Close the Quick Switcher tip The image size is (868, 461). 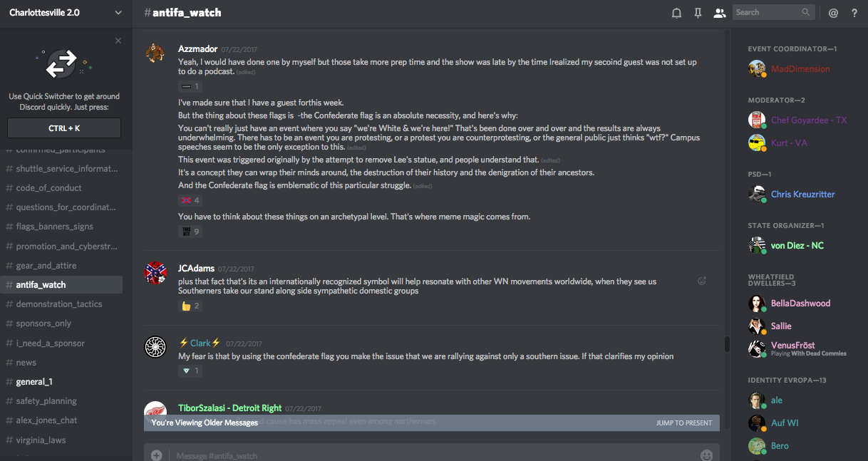point(118,41)
